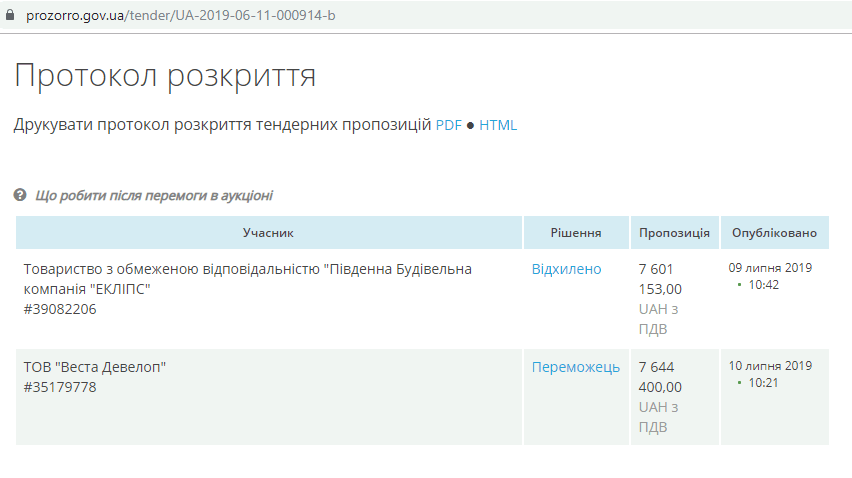Click the bid amount 7 601 153,00
The image size is (852, 478).
[x=660, y=279]
